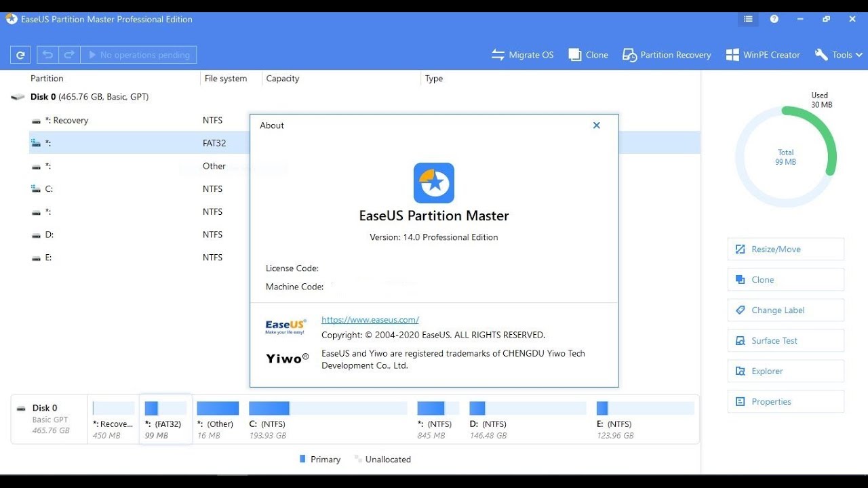Click the Explorer magnifier icon
Image resolution: width=868 pixels, height=488 pixels.
[x=740, y=371]
